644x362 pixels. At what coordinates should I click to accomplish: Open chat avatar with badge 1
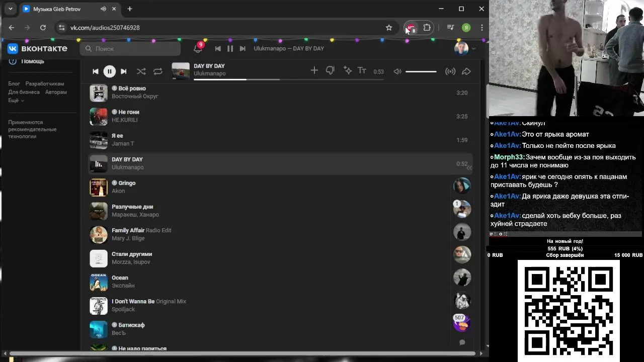(462, 209)
